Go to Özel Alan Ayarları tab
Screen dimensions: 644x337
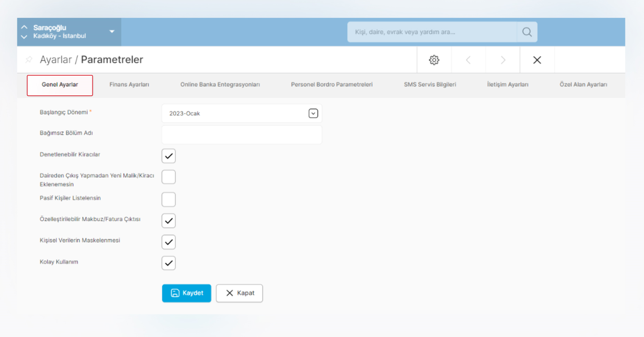(583, 85)
